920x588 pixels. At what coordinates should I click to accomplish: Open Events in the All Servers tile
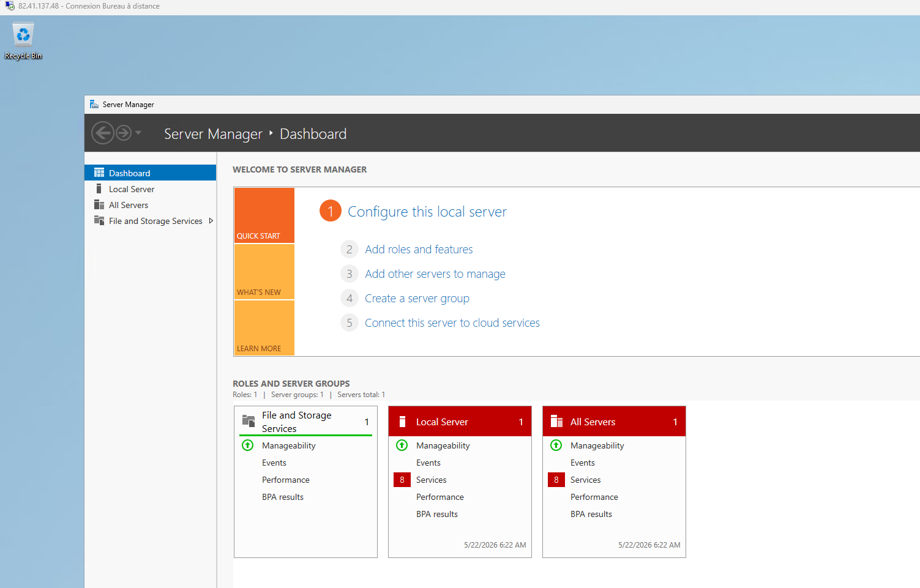click(583, 463)
